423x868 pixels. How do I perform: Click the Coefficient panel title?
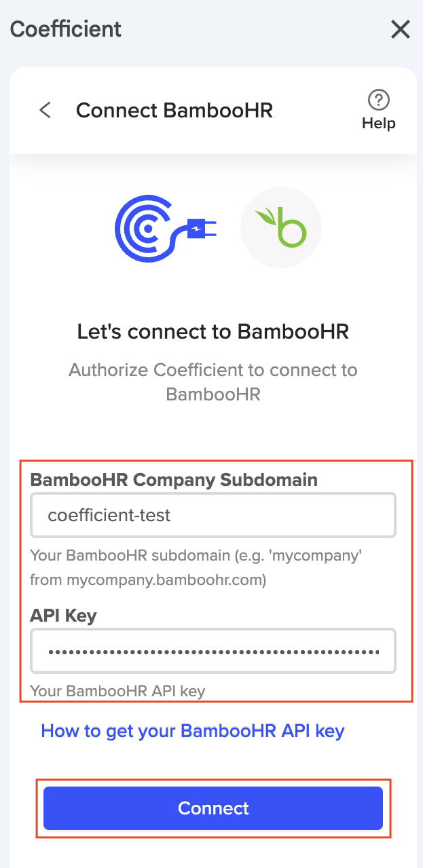coord(66,29)
